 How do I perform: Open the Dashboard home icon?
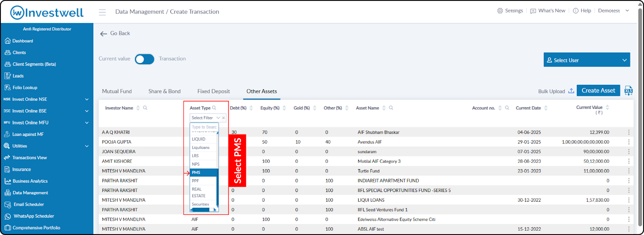(7, 41)
